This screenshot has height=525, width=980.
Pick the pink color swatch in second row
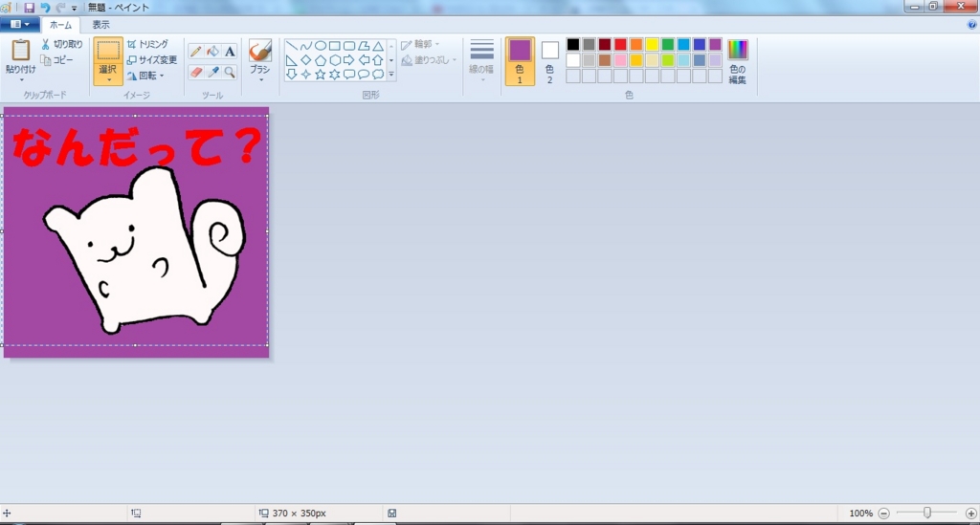coord(620,60)
